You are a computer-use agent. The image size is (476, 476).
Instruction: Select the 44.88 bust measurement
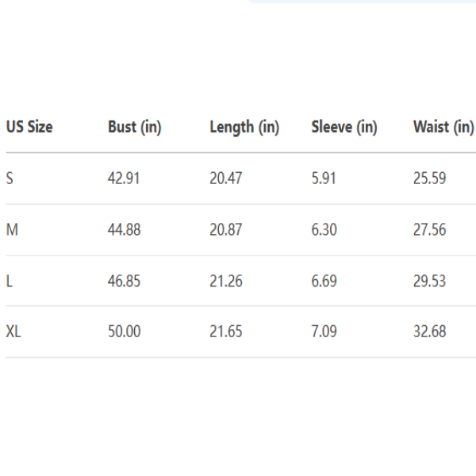(124, 230)
